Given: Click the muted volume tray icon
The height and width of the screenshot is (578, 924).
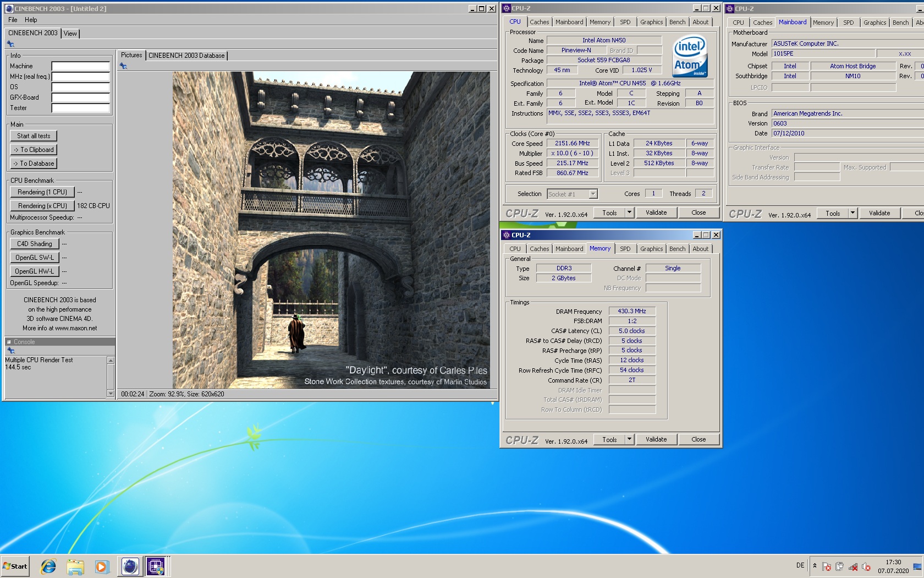Looking at the screenshot, I should click(x=866, y=566).
